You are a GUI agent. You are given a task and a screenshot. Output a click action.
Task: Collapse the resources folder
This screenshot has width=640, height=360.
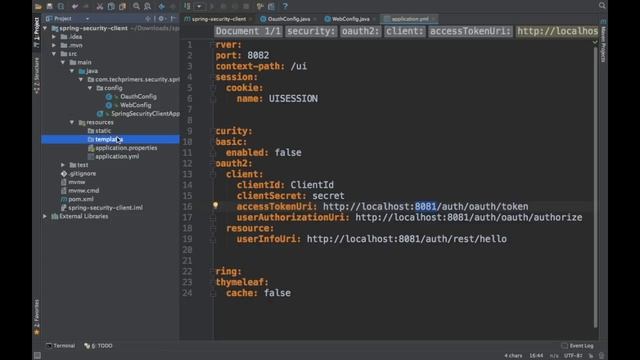[72, 122]
